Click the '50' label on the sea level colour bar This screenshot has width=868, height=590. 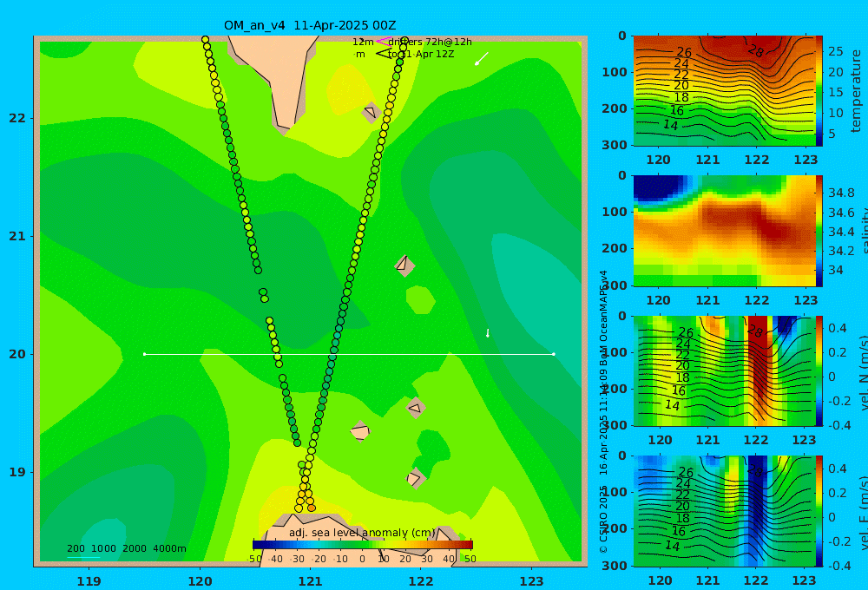[470, 559]
